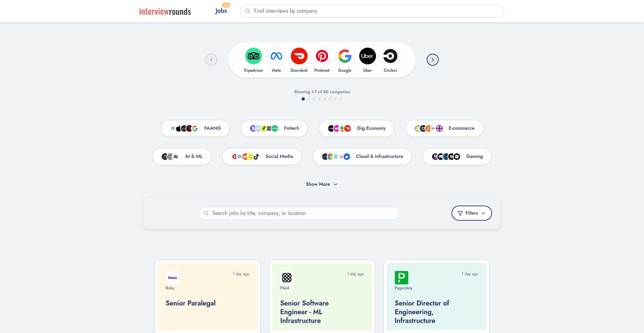Image resolution: width=644 pixels, height=333 pixels.
Task: Go to previous companies with left arrow
Action: point(211,60)
